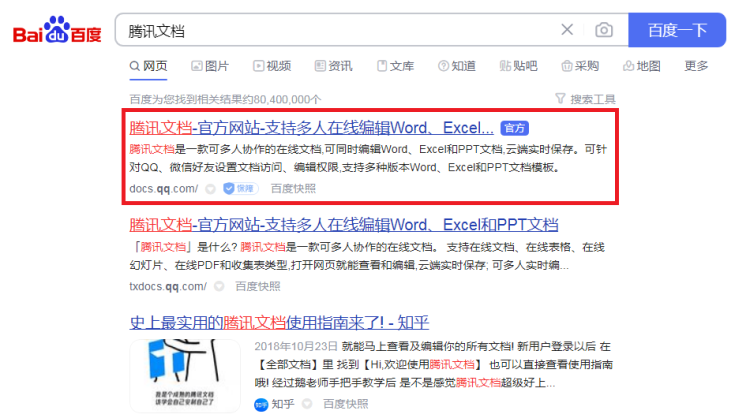Viewport: 750px width, 418px height.
Task: Open 百度快照 for docs.qq.com result
Action: pyautogui.click(x=293, y=188)
